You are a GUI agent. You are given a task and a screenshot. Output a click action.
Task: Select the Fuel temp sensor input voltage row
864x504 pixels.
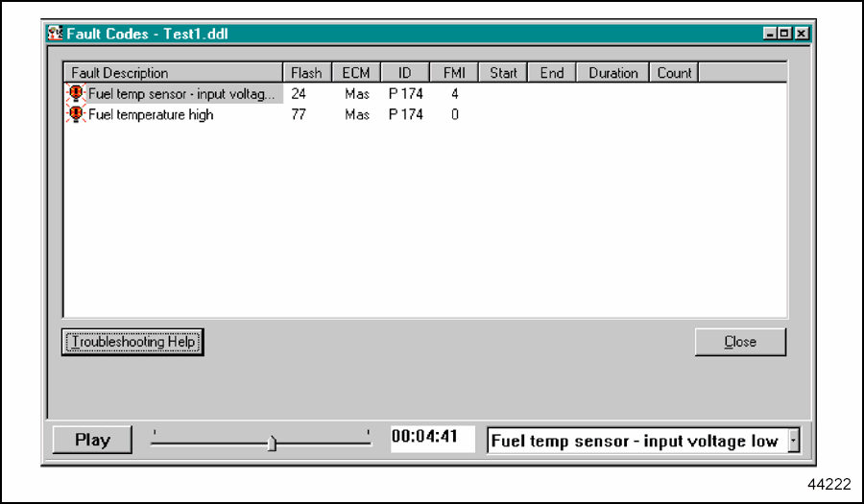tap(180, 94)
